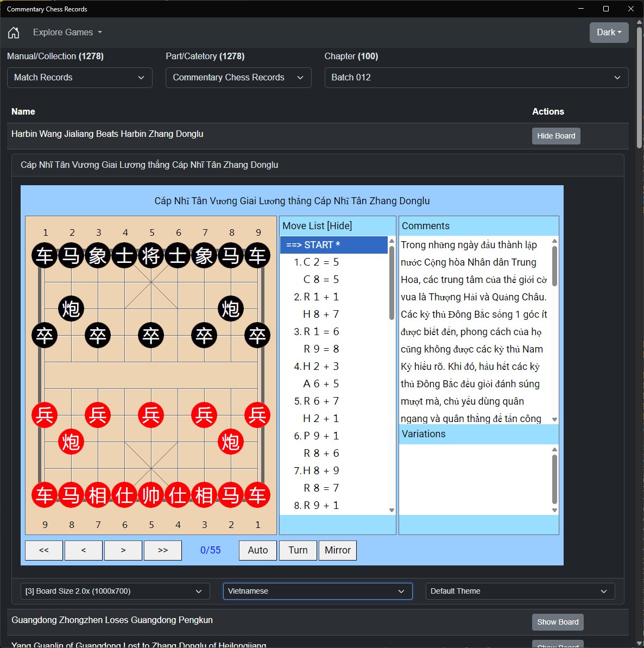Click the variations panel scrollbar
This screenshot has height=648, width=644.
(x=554, y=480)
